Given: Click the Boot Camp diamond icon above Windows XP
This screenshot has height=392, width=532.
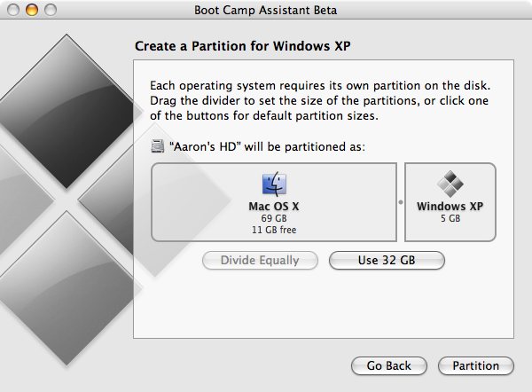Looking at the screenshot, I should point(450,184).
